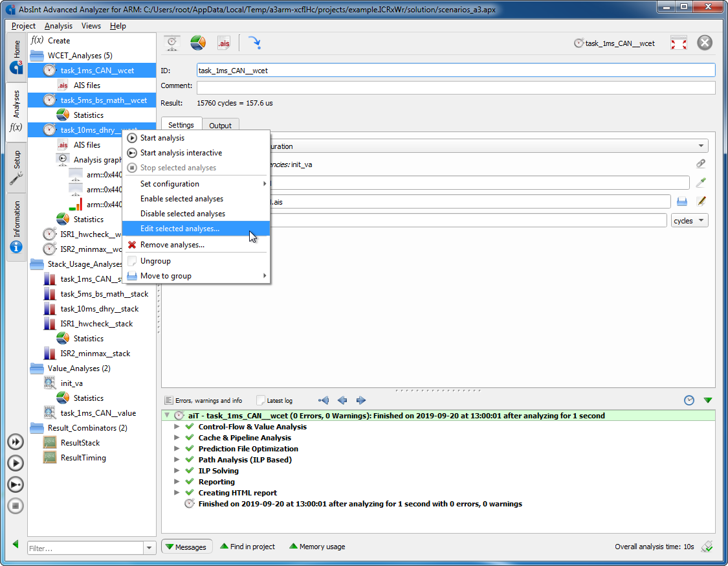728x566 pixels.
Task: Click the start analysis play button in sidebar
Action: (x=16, y=463)
